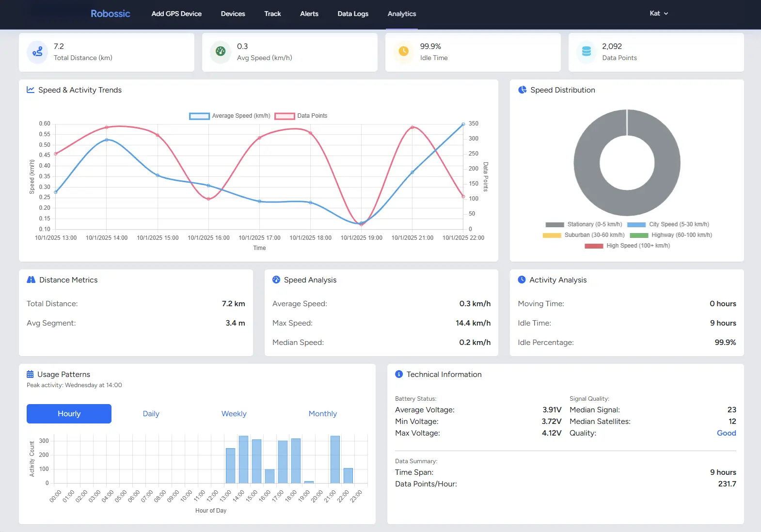
Task: Click the Idle Time clock icon
Action: coord(404,52)
